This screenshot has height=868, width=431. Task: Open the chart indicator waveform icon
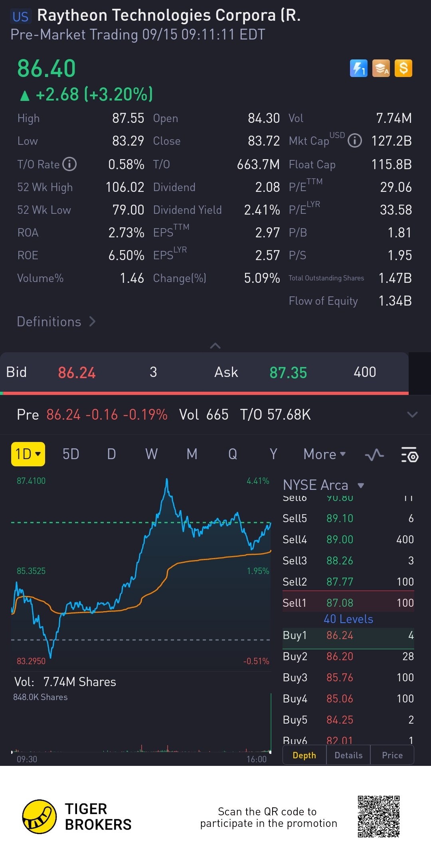click(x=374, y=455)
